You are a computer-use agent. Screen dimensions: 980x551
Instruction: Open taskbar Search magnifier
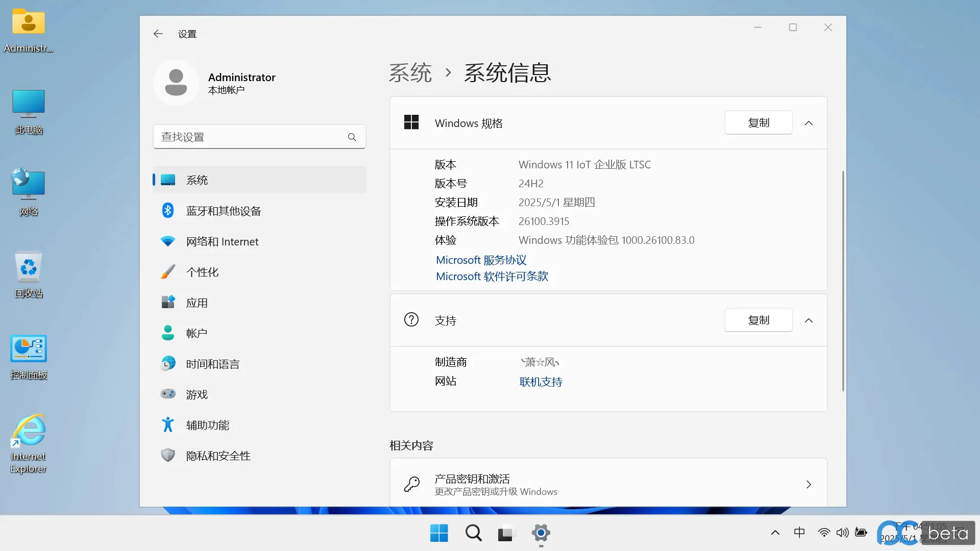tap(473, 533)
